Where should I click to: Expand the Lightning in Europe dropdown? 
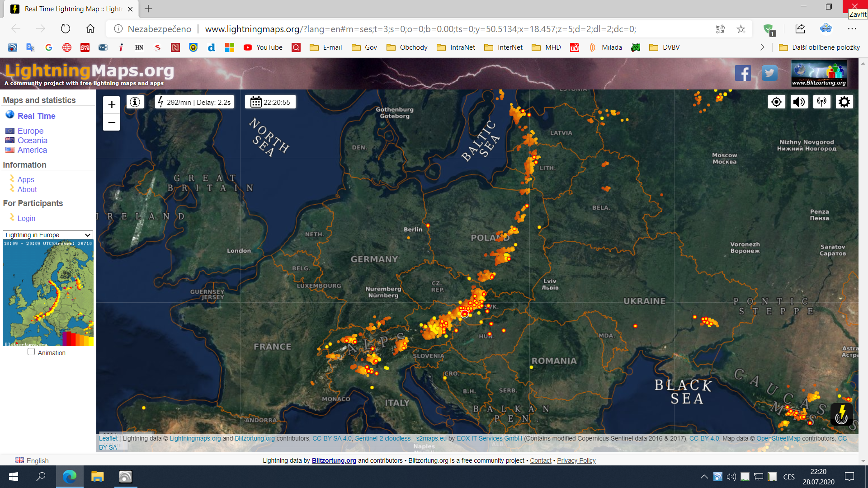(48, 235)
